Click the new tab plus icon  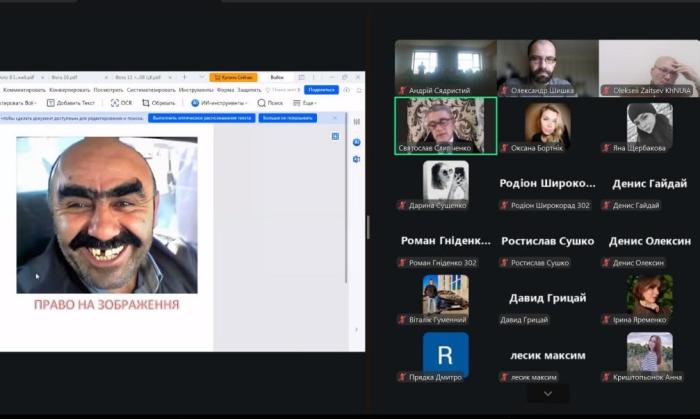pyautogui.click(x=184, y=77)
